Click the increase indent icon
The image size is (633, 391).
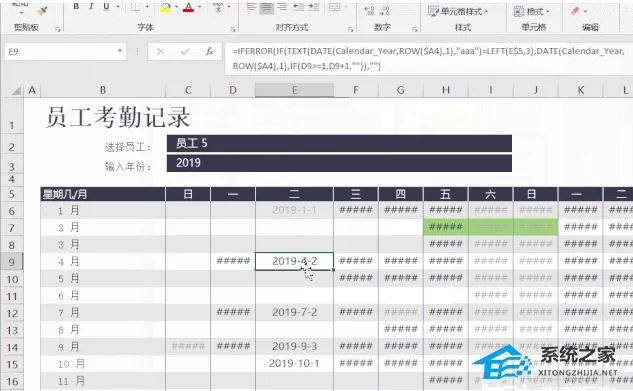coord(313,7)
